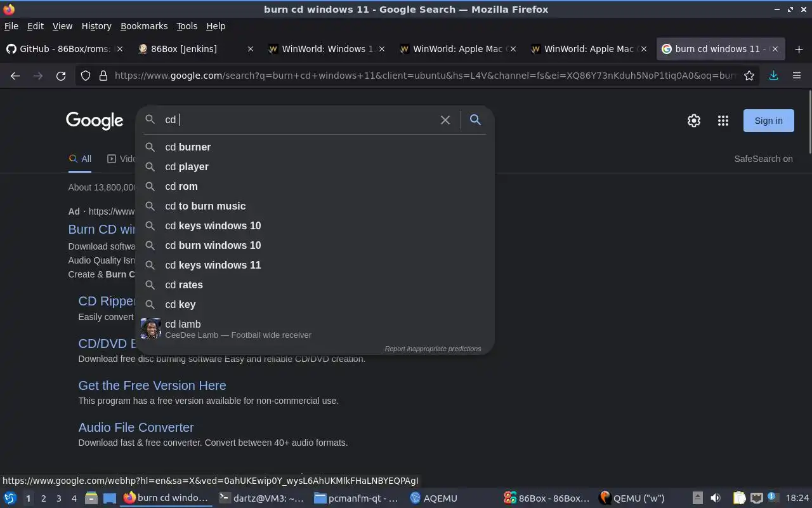Click the clipboard tray icon

point(739,498)
